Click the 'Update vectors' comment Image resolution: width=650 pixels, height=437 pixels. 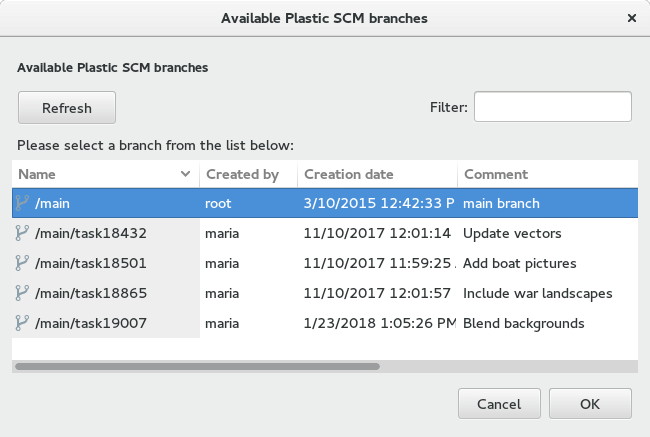pos(512,233)
